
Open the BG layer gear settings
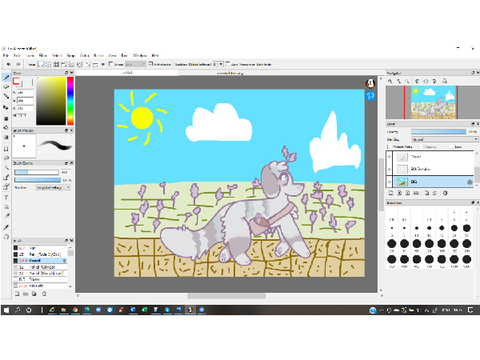pyautogui.click(x=470, y=182)
